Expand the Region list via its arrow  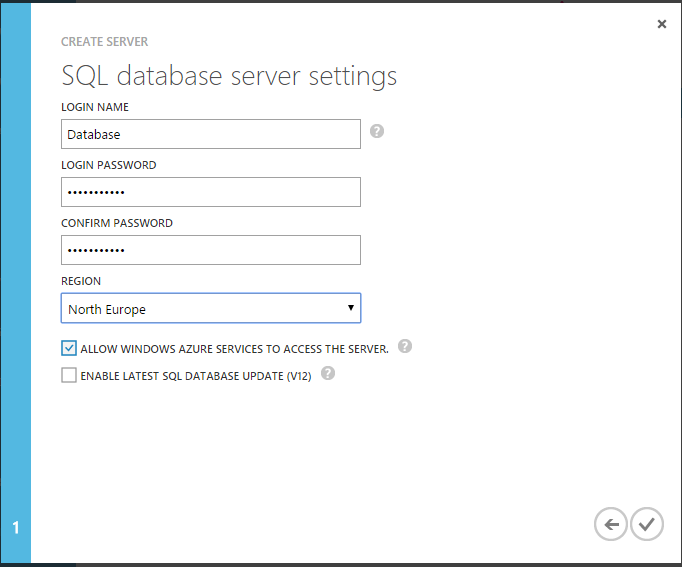pyautogui.click(x=351, y=308)
